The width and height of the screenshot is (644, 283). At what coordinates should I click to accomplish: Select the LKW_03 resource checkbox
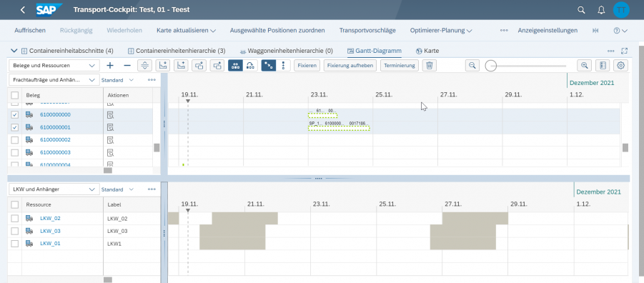point(15,232)
